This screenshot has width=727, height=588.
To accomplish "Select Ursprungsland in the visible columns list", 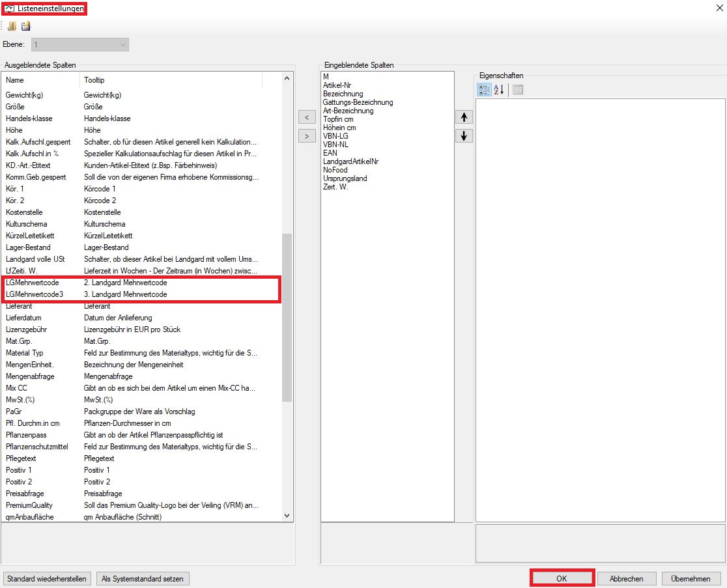I will [345, 178].
